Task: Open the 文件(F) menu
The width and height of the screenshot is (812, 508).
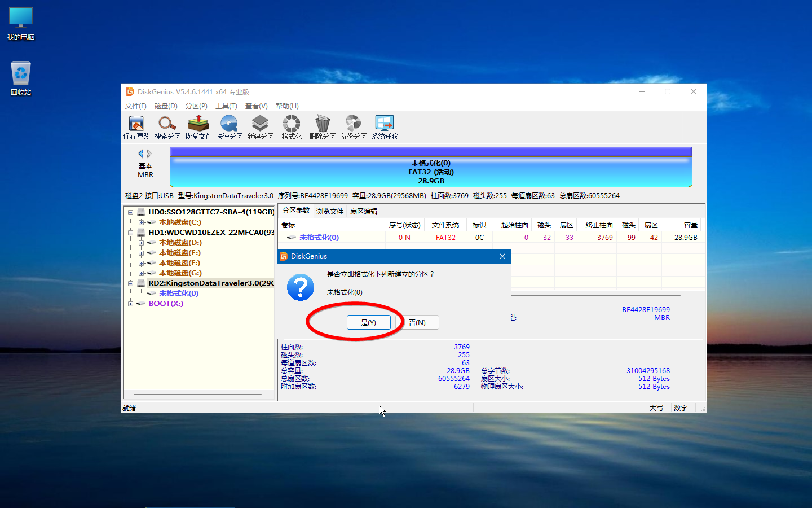Action: (x=136, y=106)
